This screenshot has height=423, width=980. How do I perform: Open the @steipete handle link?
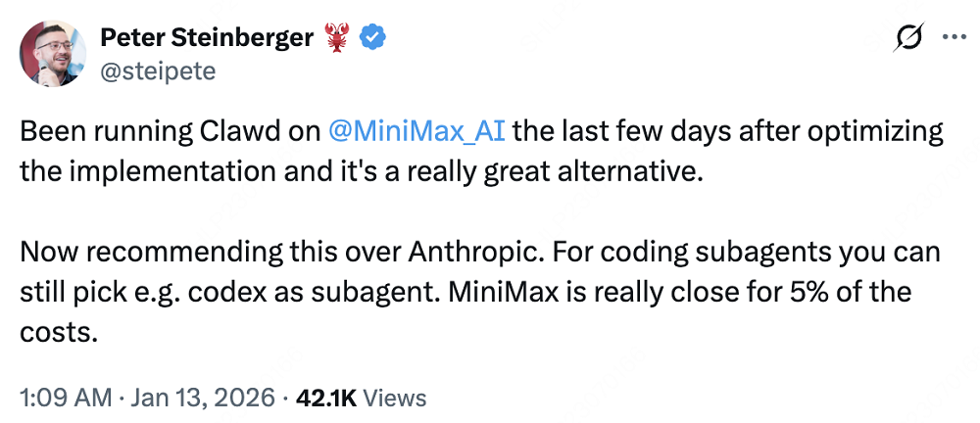(158, 70)
